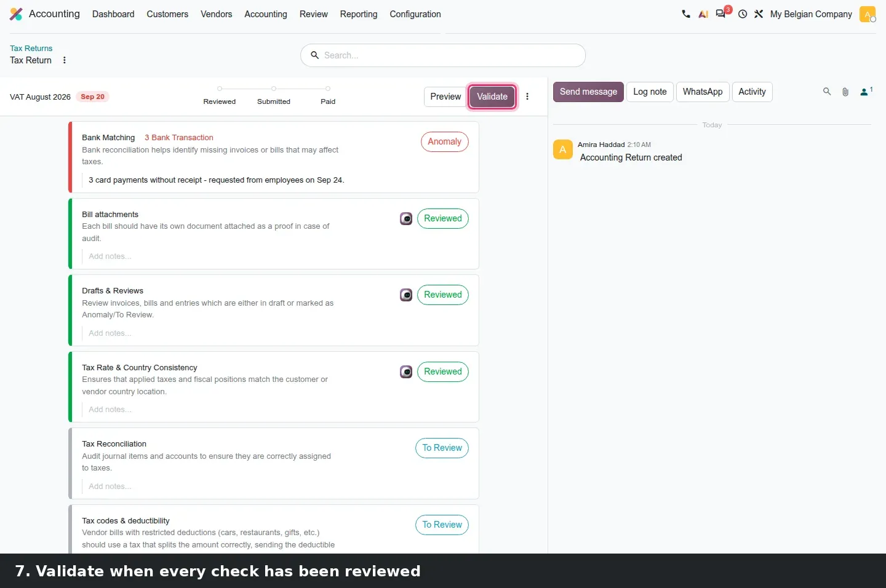The height and width of the screenshot is (588, 886).
Task: Click reviewer avatar on Bill attachments check
Action: point(406,218)
